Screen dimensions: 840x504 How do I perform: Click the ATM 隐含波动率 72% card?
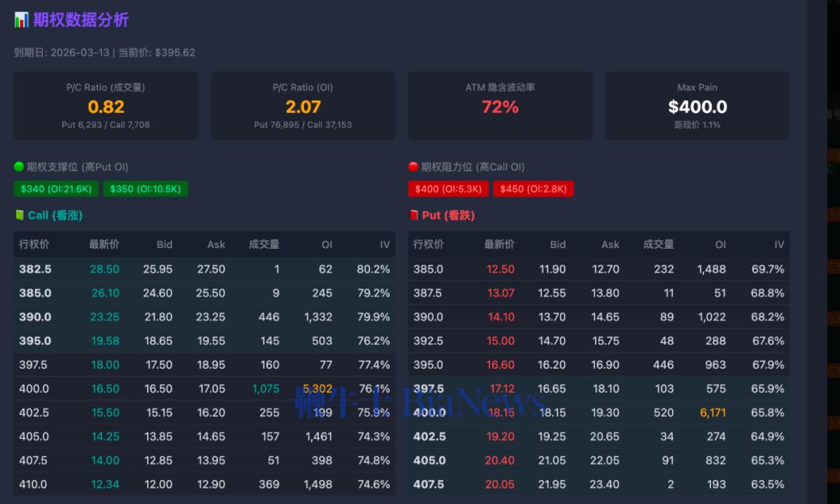coord(500,107)
